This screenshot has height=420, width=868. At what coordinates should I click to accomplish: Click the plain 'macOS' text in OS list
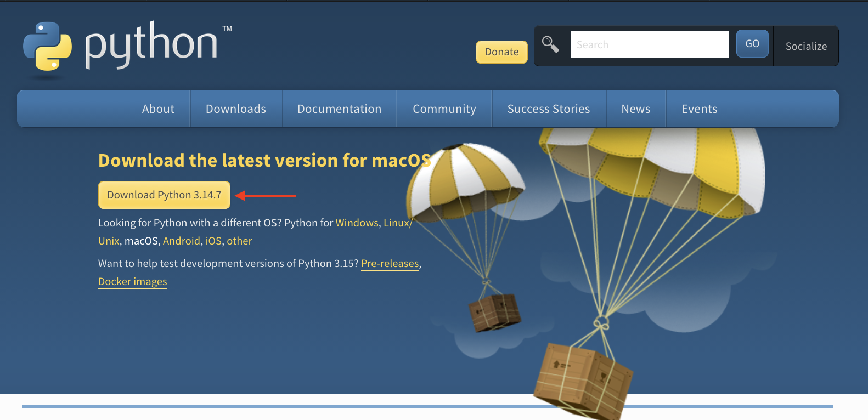pos(142,241)
